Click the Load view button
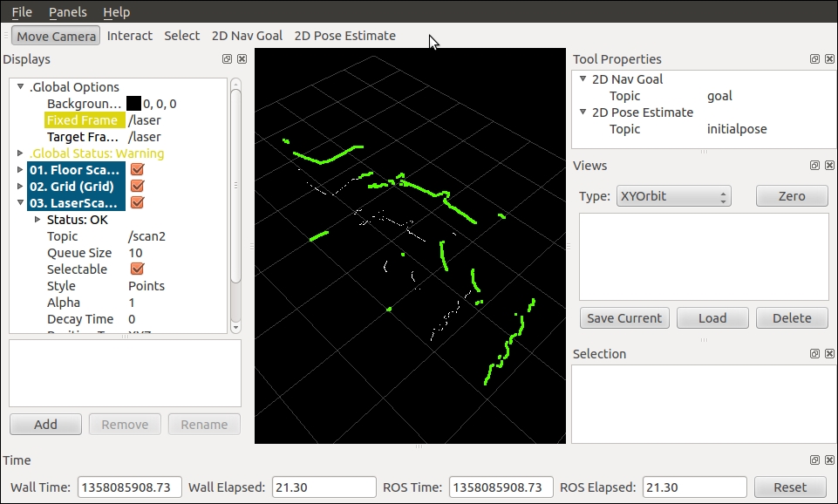Screen dimensions: 838x504 click(712, 318)
